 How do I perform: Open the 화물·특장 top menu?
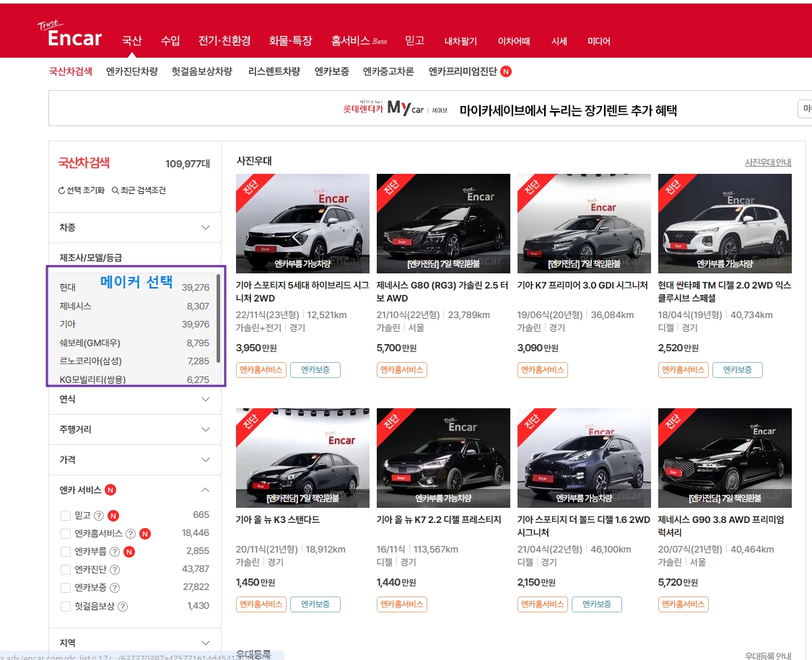pyautogui.click(x=291, y=40)
